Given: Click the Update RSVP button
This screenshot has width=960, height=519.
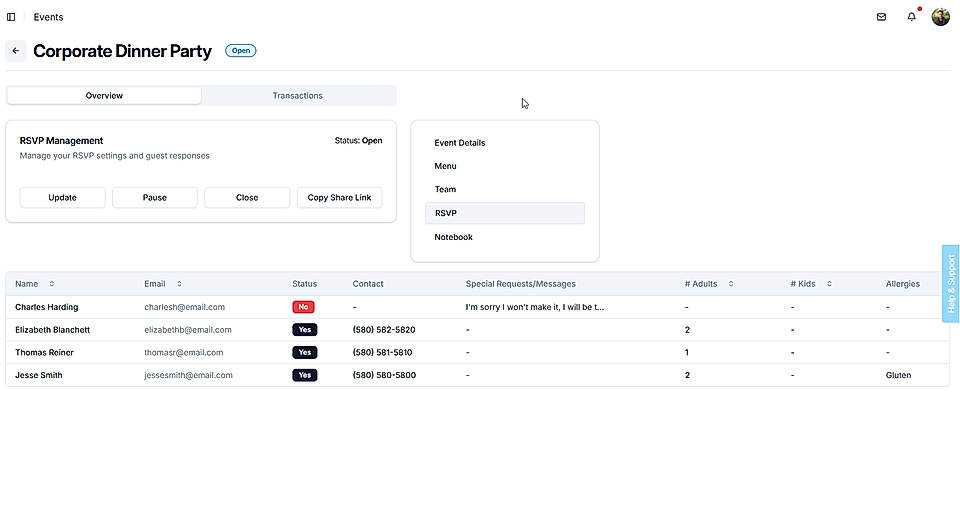Looking at the screenshot, I should click(x=62, y=198).
